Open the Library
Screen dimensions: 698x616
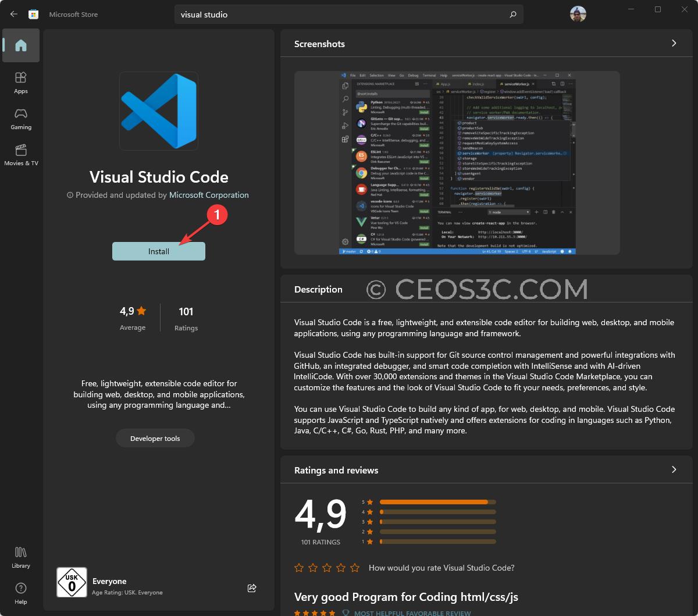tap(21, 557)
